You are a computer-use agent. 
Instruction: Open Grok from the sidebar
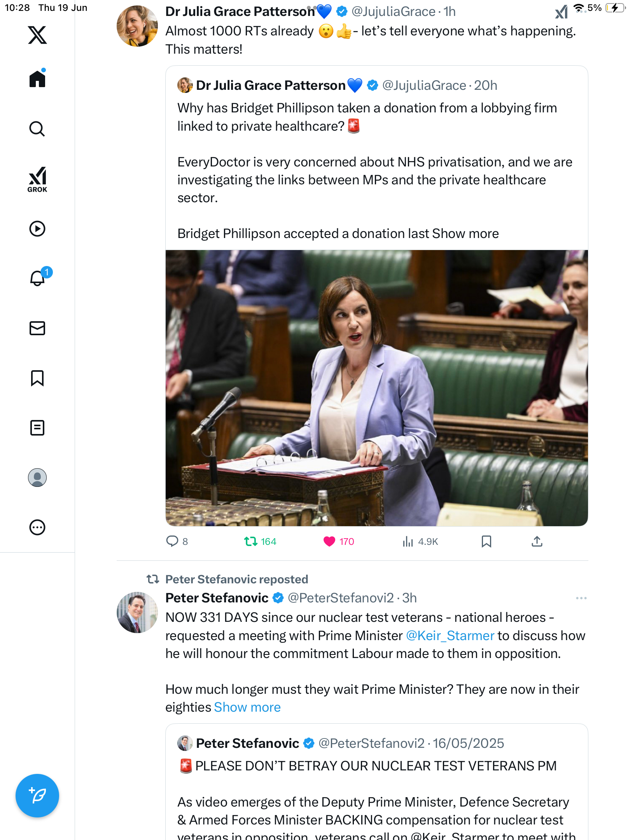pos(37,179)
